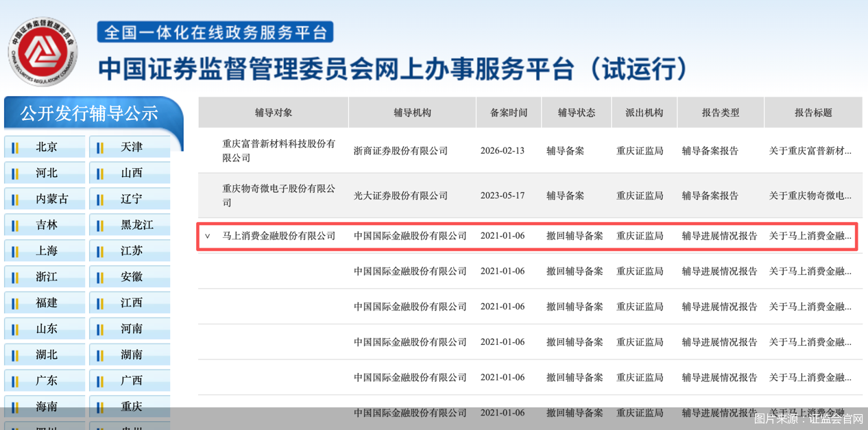The width and height of the screenshot is (868, 430).
Task: Select the 山东 region button
Action: [45, 329]
